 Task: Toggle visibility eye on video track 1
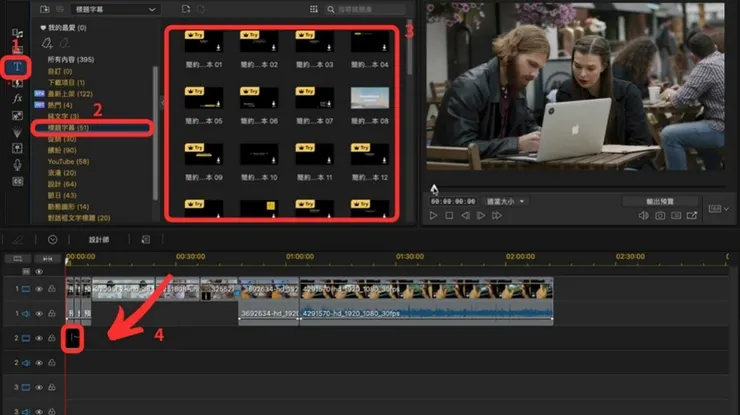click(38, 289)
